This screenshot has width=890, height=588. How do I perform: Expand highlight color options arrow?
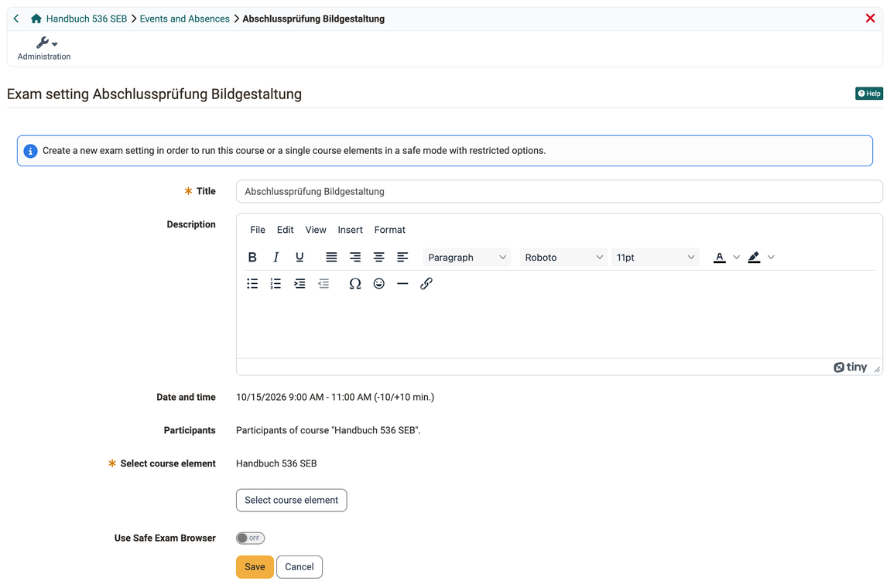click(771, 257)
